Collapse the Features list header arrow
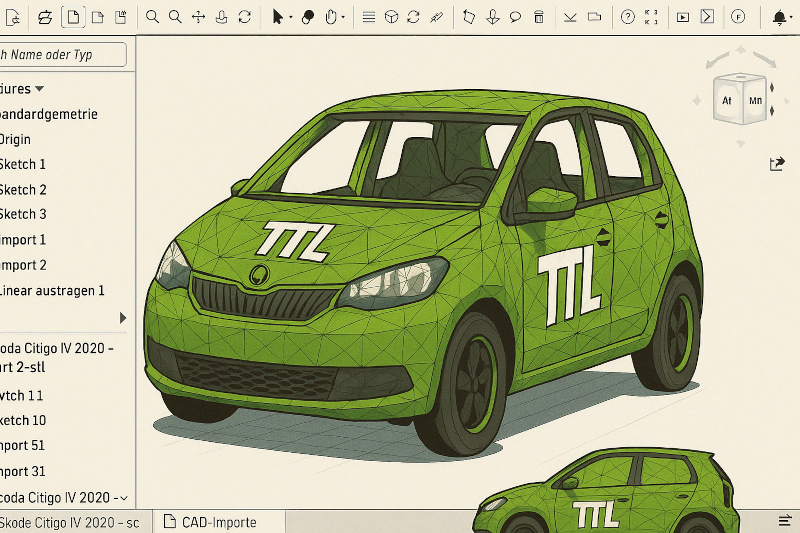The width and height of the screenshot is (800, 533). pos(39,89)
